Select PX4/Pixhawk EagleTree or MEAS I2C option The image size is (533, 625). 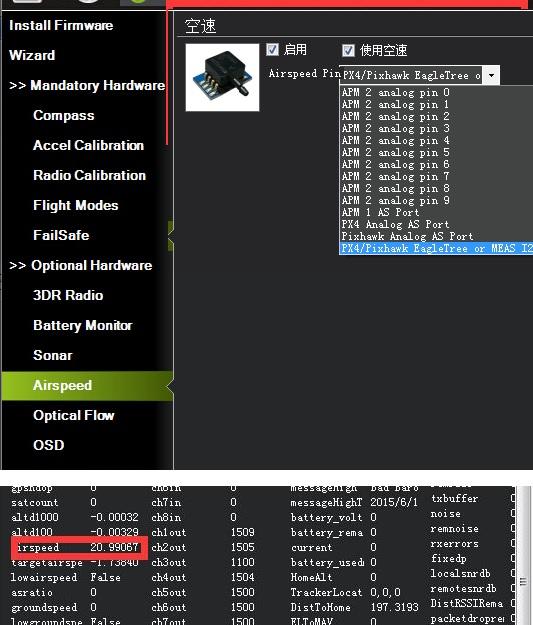436,249
